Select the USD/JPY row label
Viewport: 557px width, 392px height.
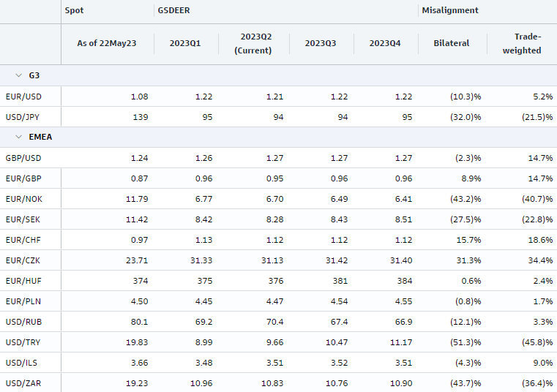pos(22,117)
